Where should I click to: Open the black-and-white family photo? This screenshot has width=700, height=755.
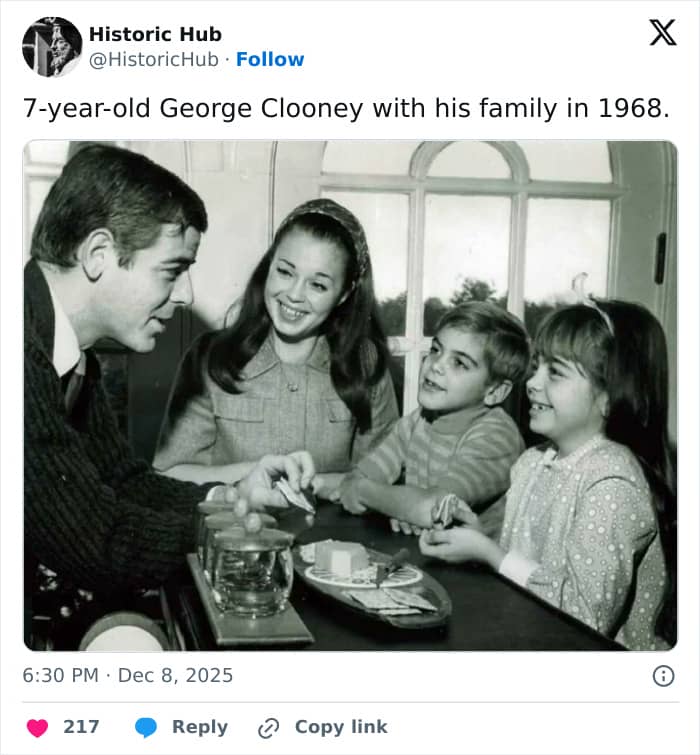(350, 395)
